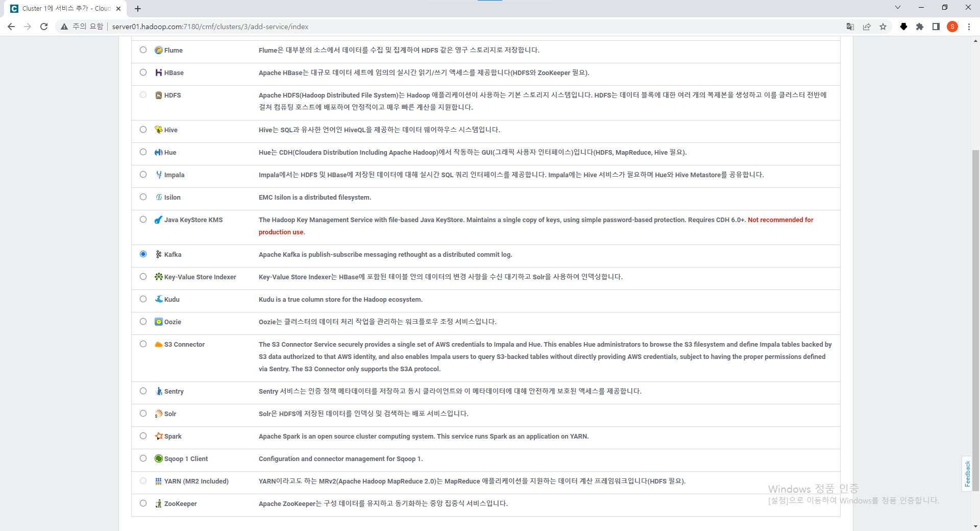Select the Flume radio button
This screenshot has height=531, width=980.
click(143, 50)
